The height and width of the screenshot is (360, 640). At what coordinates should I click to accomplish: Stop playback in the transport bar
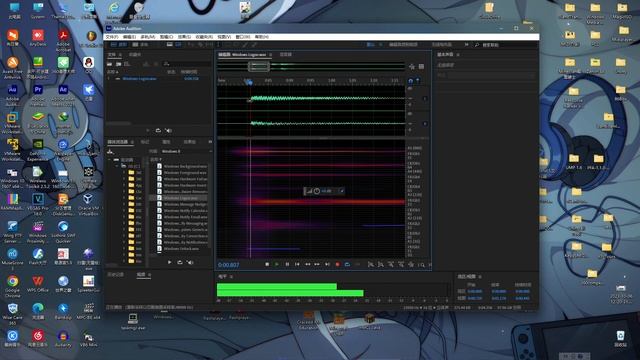click(x=267, y=264)
